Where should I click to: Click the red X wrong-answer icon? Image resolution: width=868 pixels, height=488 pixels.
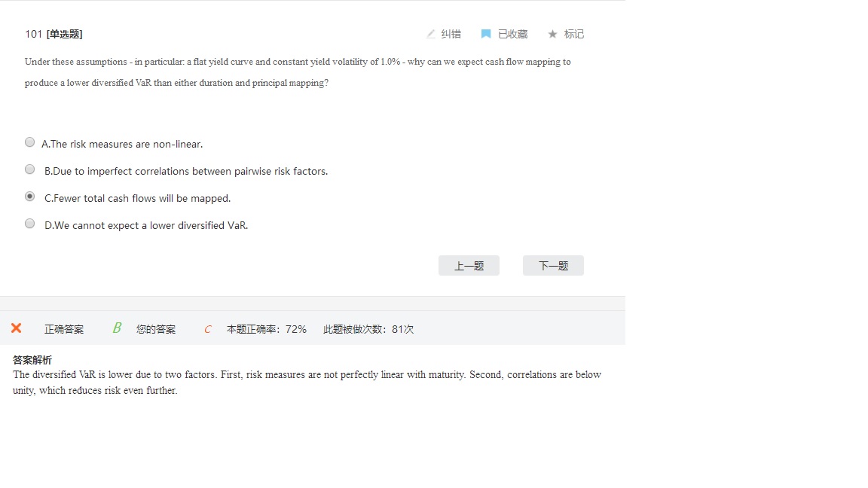click(x=16, y=328)
